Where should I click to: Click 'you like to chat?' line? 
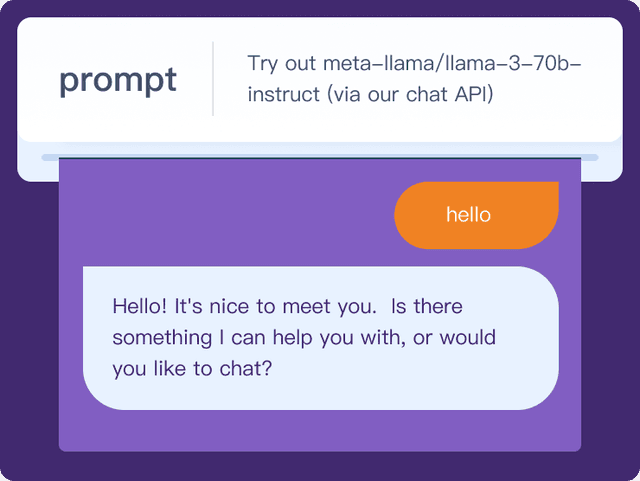pos(192,368)
